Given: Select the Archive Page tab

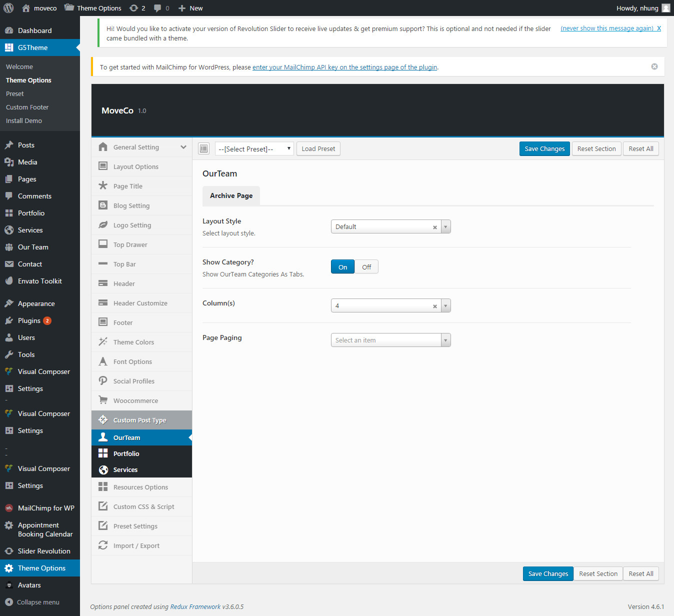Looking at the screenshot, I should pyautogui.click(x=231, y=195).
